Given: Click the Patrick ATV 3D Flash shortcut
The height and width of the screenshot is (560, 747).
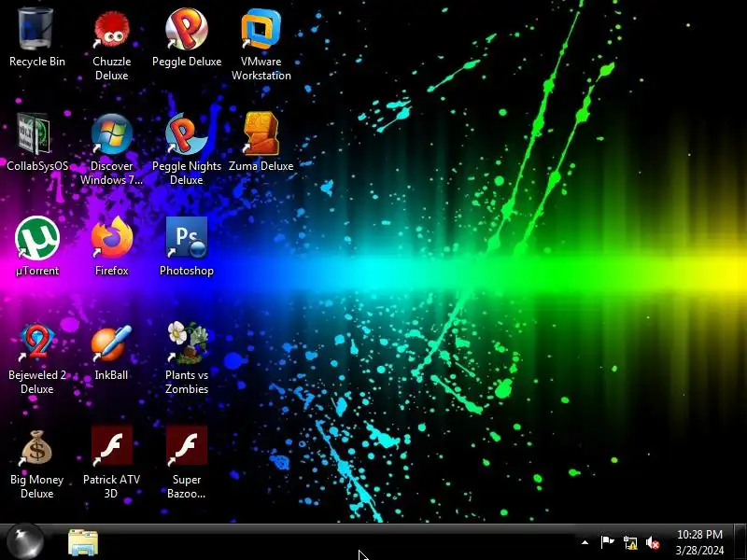Looking at the screenshot, I should point(111,463).
